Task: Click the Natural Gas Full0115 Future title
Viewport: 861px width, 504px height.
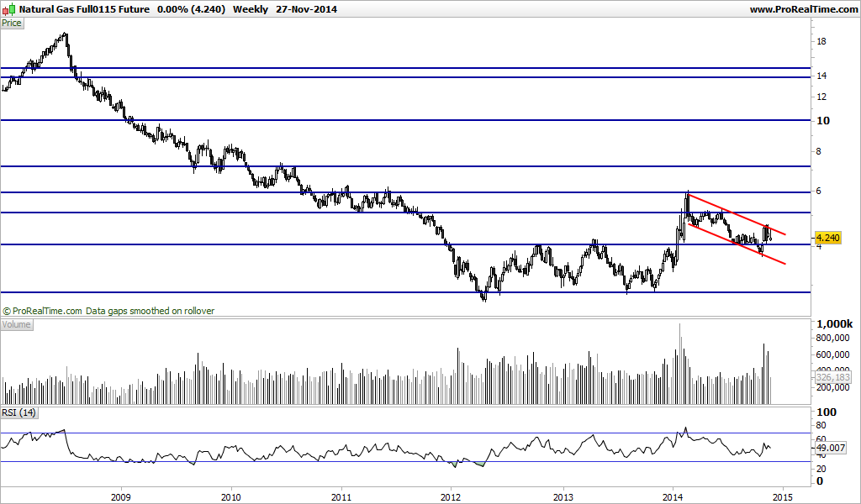Action: [84, 9]
